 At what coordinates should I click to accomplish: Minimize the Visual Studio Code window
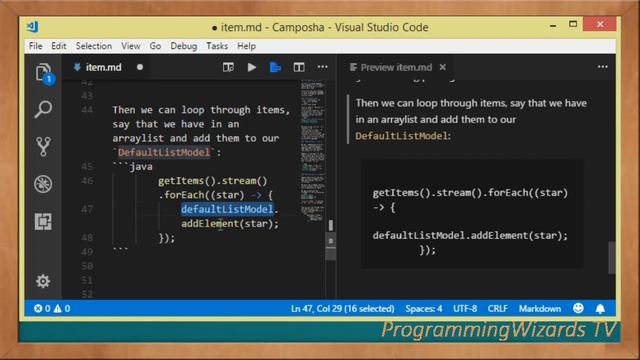pos(553,25)
